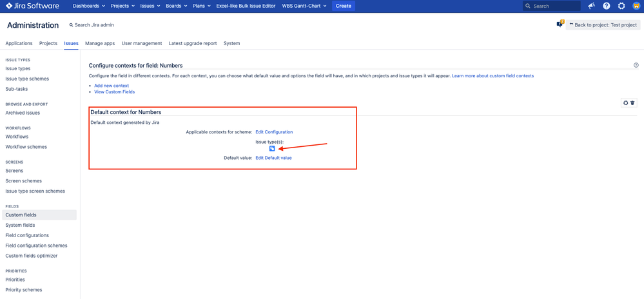Open Field configuration schemes in sidebar
This screenshot has height=299, width=644.
37,246
